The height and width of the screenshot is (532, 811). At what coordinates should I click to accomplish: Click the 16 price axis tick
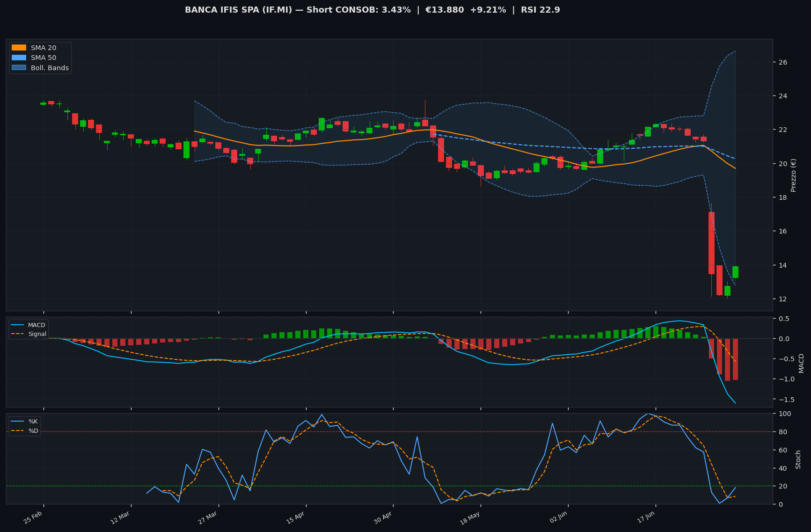tap(782, 231)
